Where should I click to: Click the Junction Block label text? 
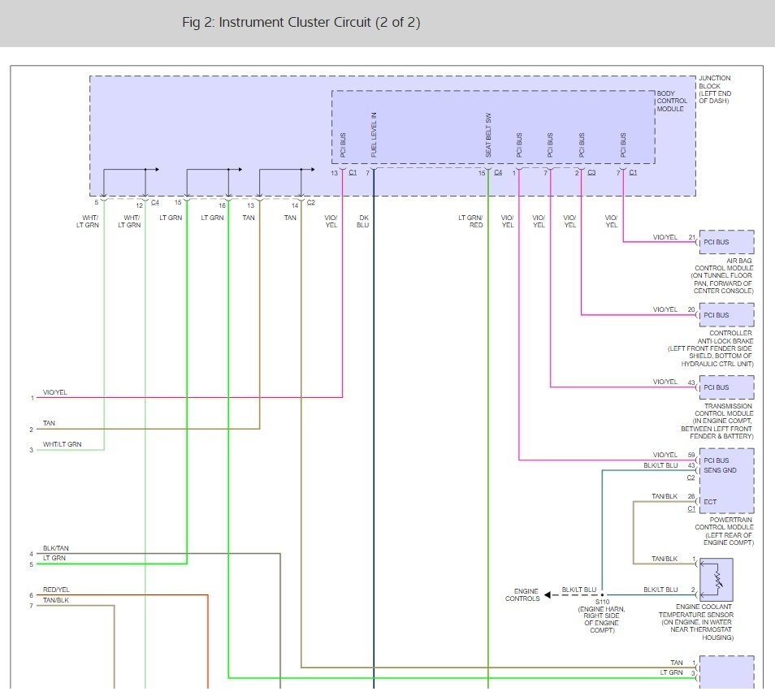tap(715, 89)
